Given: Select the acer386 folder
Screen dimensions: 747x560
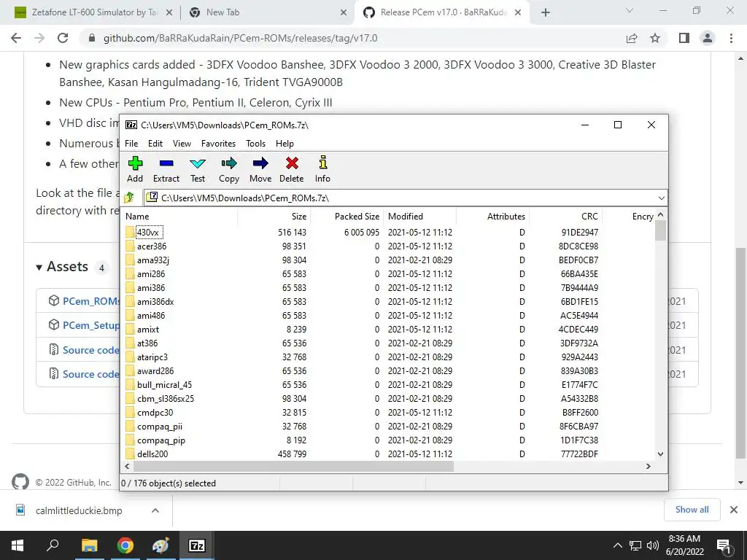Looking at the screenshot, I should pos(152,246).
